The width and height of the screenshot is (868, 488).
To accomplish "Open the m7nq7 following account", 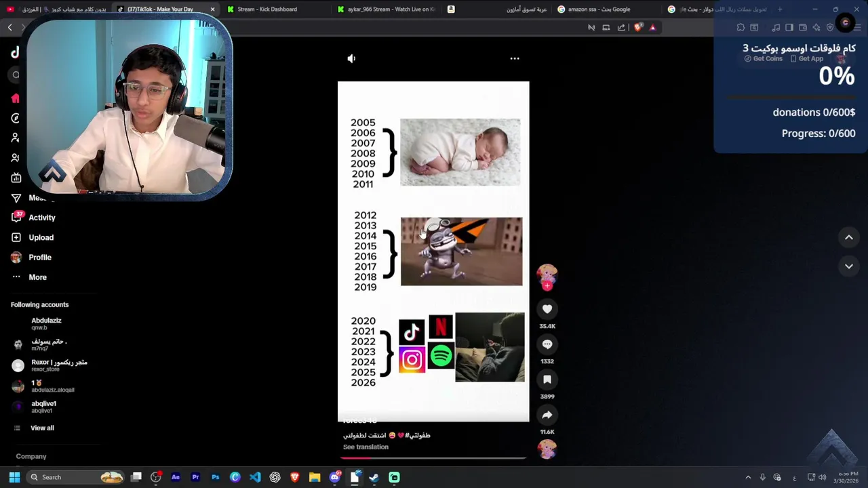I will coord(39,344).
